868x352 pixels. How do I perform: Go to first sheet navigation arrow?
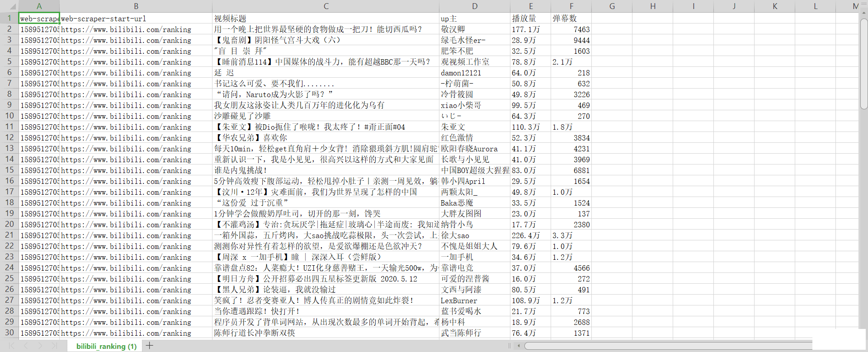coord(12,346)
